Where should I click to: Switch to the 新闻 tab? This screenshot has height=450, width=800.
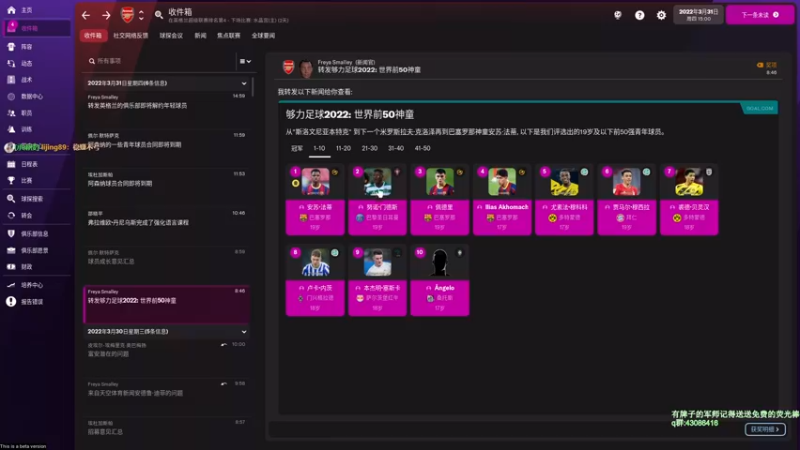(201, 35)
